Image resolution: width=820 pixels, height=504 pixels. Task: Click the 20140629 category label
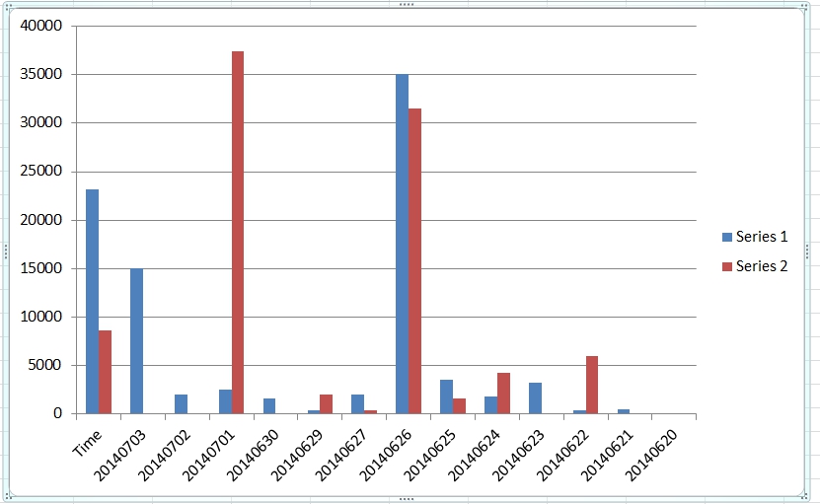coord(297,455)
